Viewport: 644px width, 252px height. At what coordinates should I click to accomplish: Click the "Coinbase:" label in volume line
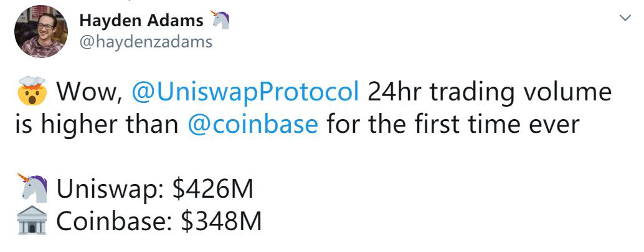pyautogui.click(x=115, y=221)
